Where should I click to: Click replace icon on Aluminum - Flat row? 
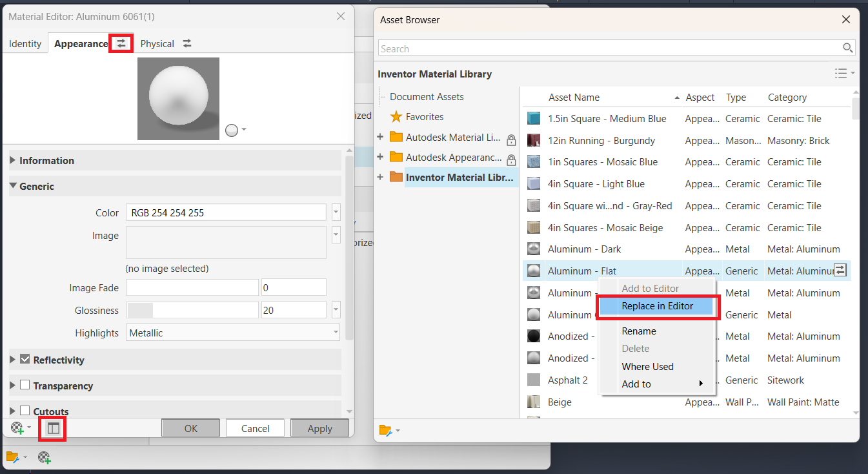pyautogui.click(x=840, y=271)
